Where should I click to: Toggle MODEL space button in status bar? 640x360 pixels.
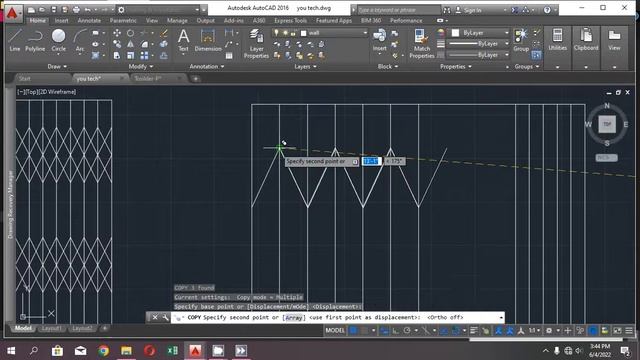(335, 330)
